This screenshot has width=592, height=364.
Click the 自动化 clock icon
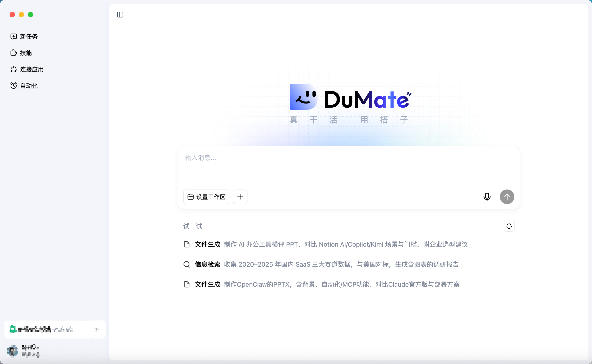13,86
